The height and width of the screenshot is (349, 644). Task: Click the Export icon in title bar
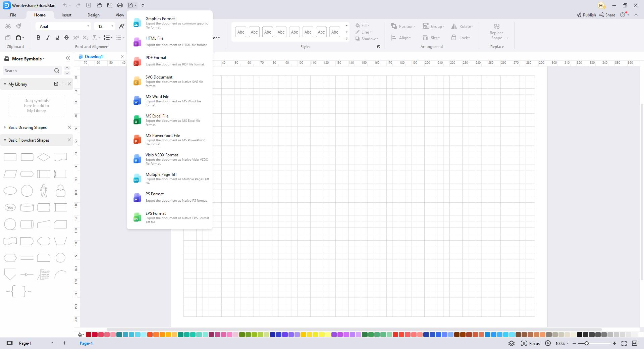pos(130,5)
